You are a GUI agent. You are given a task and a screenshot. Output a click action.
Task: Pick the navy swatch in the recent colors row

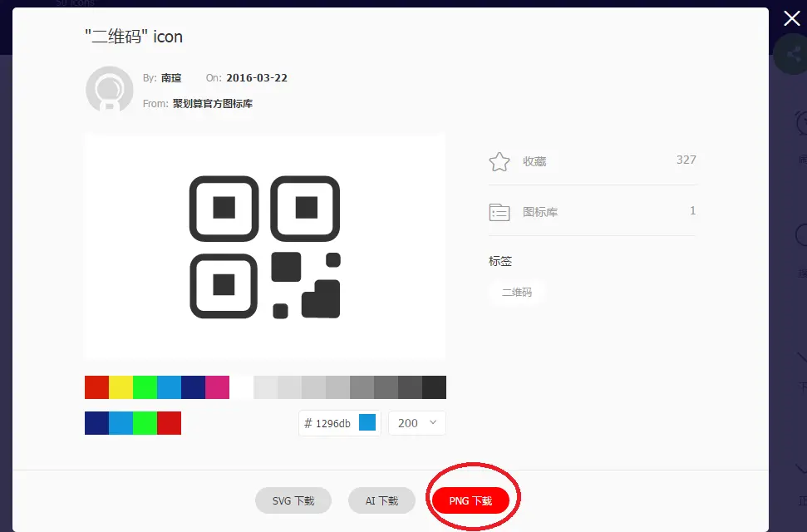[96, 423]
